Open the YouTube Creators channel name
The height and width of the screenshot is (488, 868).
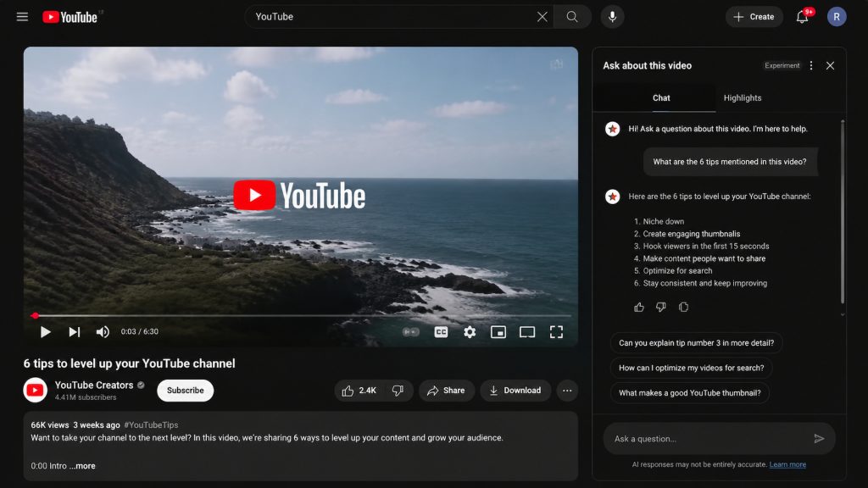[x=94, y=385]
